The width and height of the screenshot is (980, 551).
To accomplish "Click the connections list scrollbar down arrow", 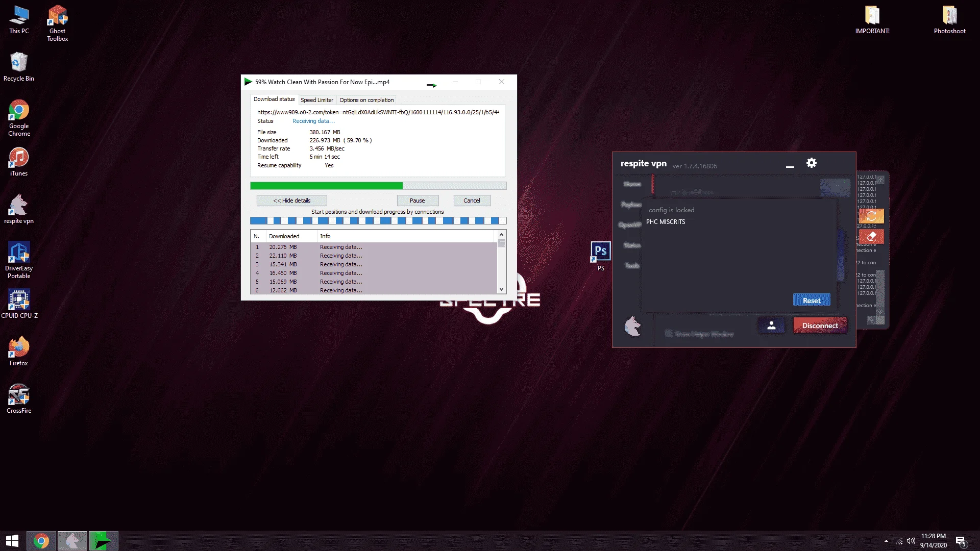I will point(501,289).
